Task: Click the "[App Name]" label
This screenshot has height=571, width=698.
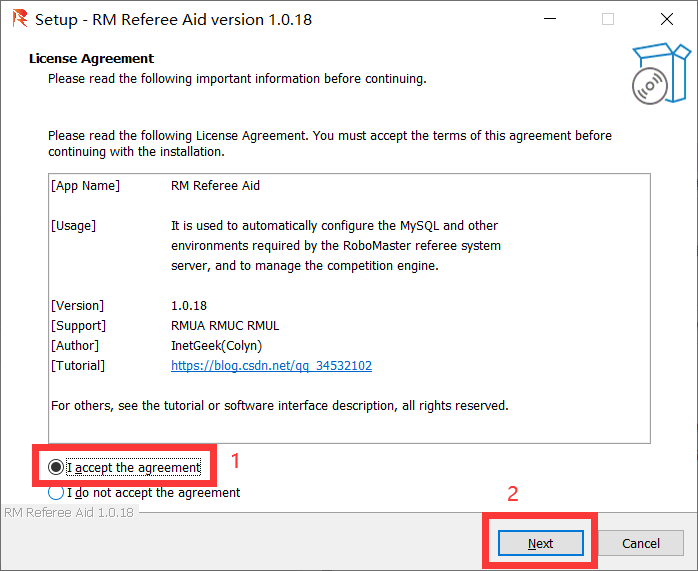Action: [85, 186]
